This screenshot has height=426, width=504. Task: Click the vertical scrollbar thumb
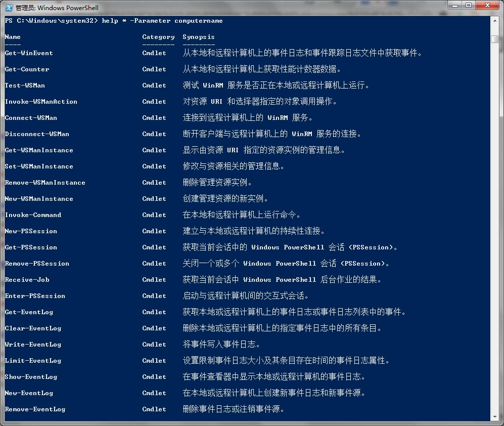tap(495, 39)
